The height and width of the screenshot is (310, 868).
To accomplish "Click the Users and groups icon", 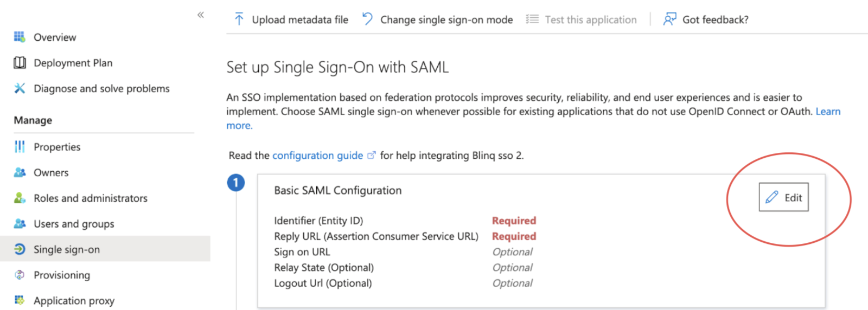I will [20, 223].
